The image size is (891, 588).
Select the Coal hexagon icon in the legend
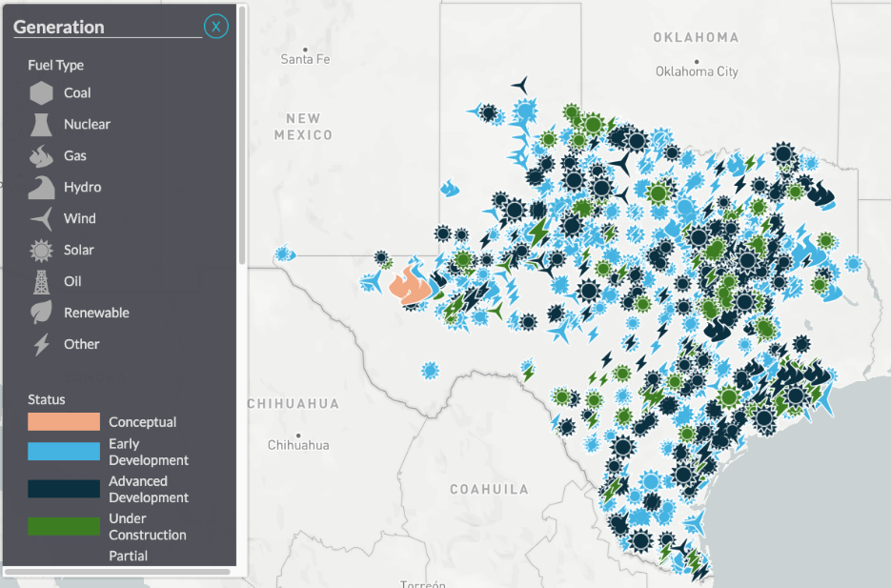pos(42,93)
